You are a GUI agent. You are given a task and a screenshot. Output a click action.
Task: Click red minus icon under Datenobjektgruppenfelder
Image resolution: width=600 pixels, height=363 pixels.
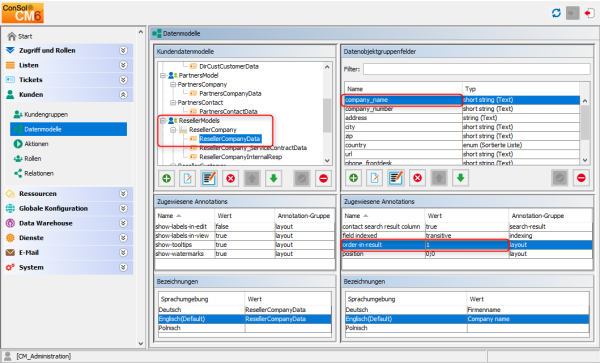pos(581,178)
